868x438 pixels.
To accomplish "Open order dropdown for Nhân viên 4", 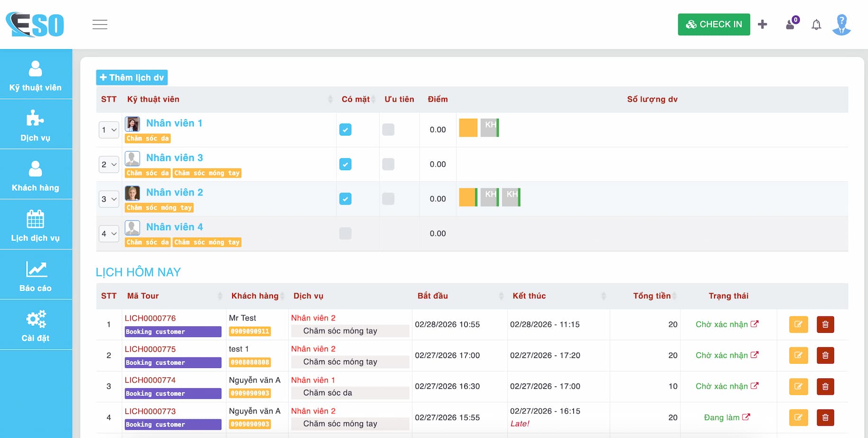I will click(x=108, y=233).
